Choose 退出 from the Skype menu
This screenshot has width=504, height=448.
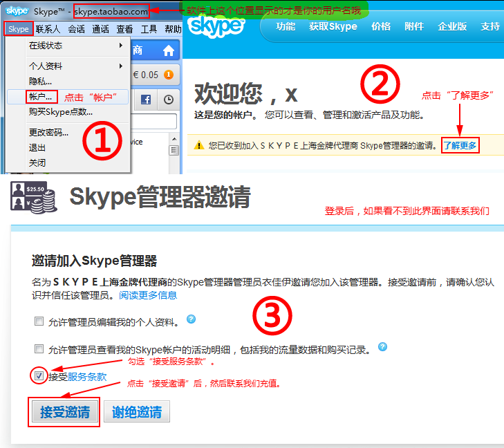click(x=68, y=147)
